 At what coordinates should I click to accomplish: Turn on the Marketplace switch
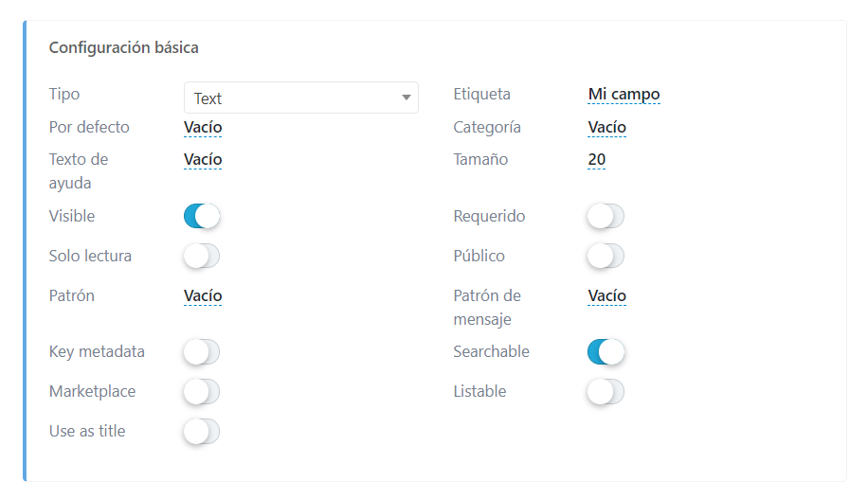point(202,392)
